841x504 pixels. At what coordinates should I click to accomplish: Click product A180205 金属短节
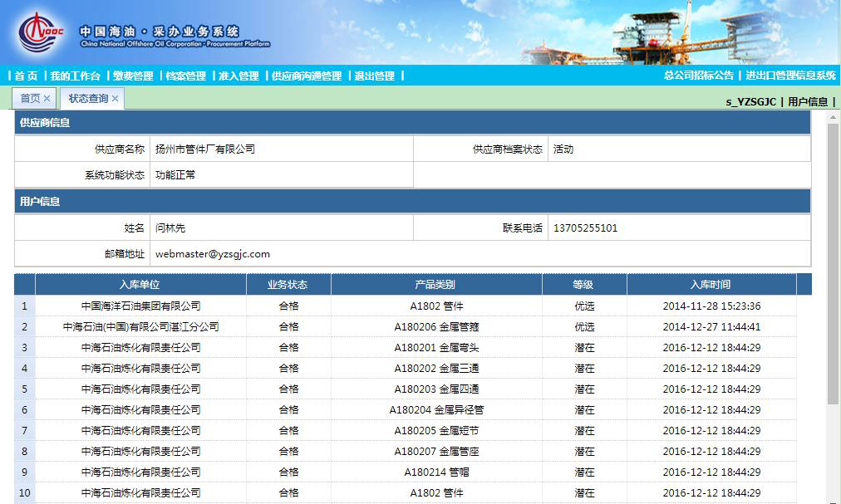click(x=436, y=431)
